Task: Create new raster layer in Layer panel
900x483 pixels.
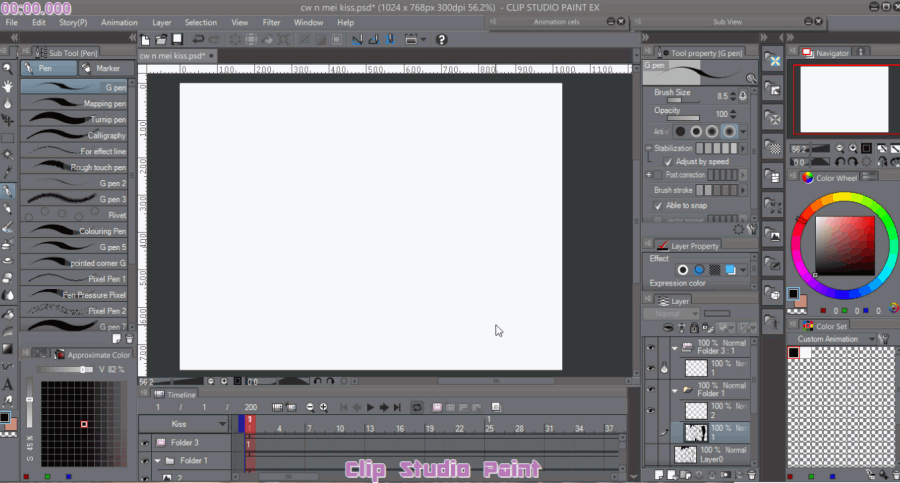Action: click(659, 475)
